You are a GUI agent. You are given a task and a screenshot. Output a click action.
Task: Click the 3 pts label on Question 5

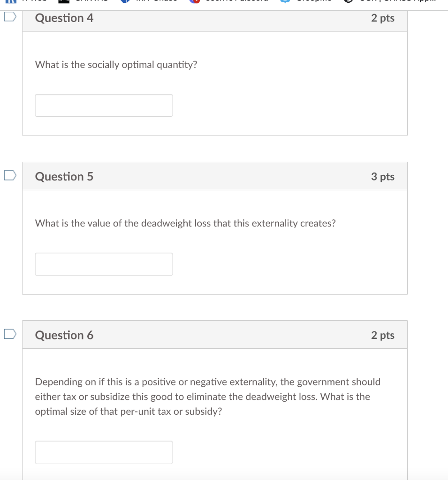coord(384,177)
